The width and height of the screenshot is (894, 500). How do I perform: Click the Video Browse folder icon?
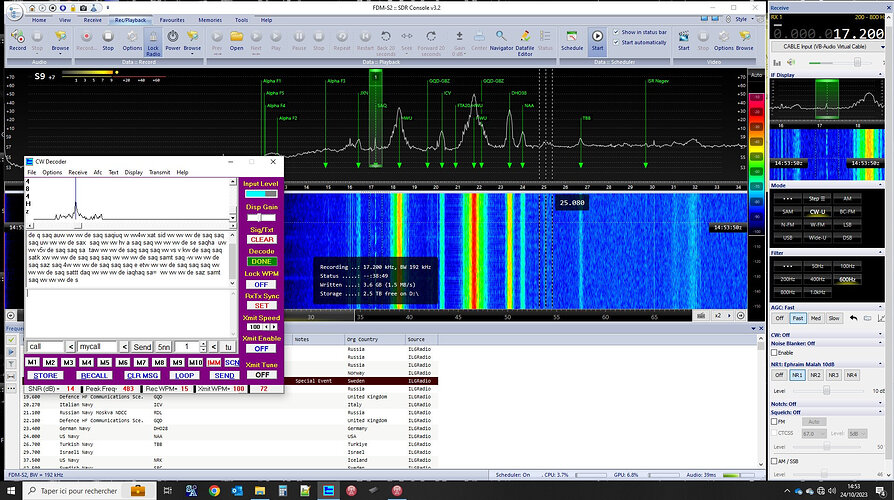tap(744, 37)
